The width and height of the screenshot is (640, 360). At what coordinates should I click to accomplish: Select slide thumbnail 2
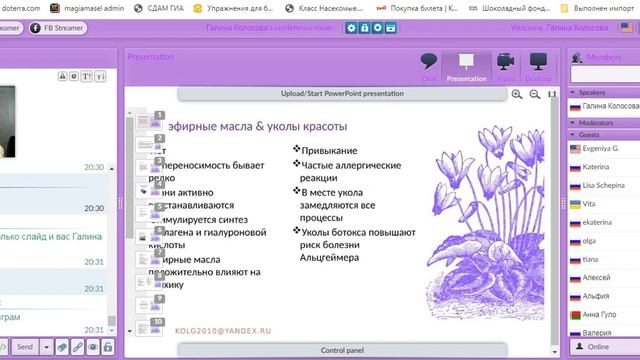pos(149,144)
